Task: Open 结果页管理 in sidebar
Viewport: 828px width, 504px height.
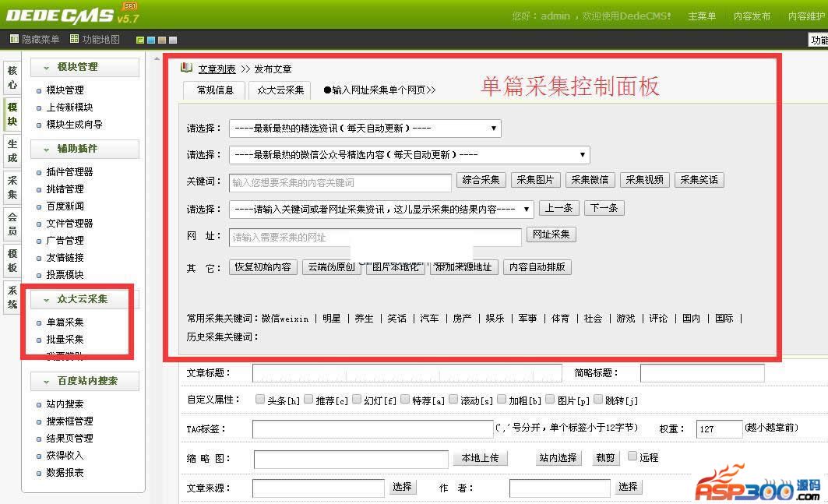Action: (x=69, y=438)
